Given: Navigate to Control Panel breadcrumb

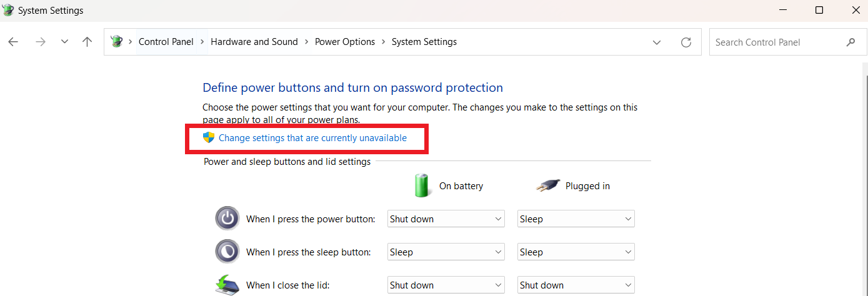Looking at the screenshot, I should (x=166, y=42).
